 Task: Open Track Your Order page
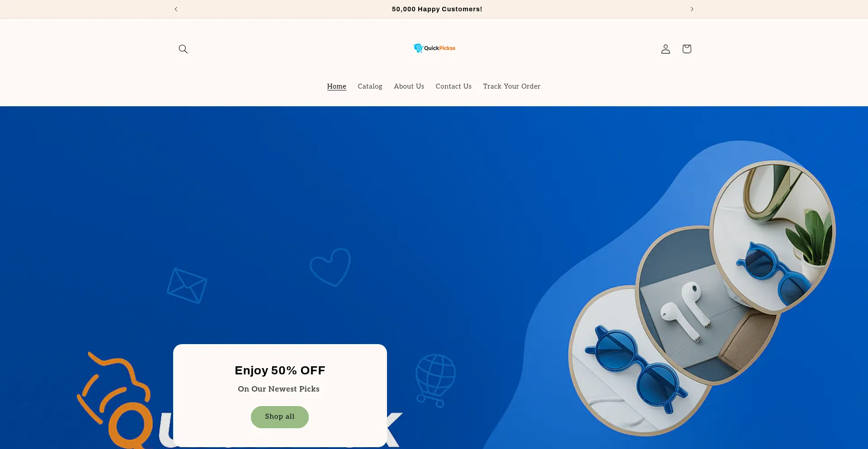coord(512,86)
